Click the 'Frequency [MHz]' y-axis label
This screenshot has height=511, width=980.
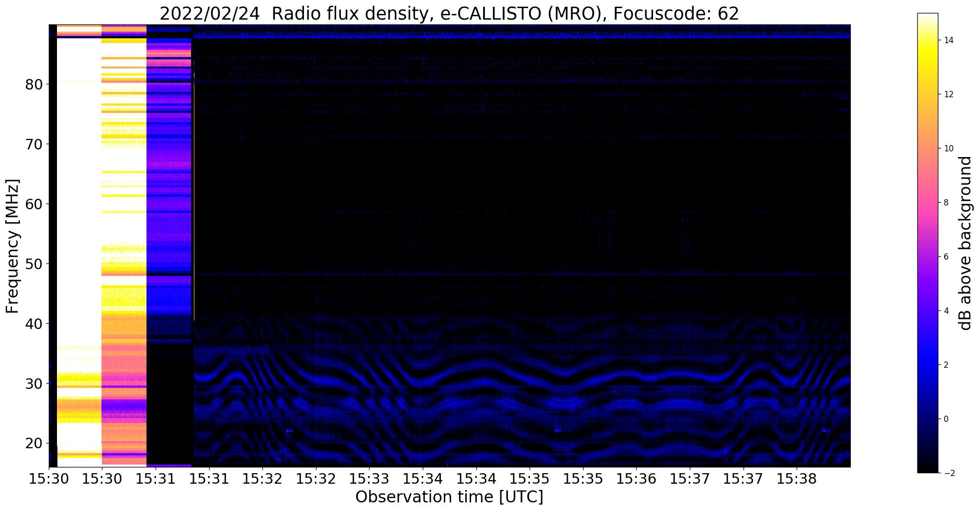pyautogui.click(x=13, y=246)
